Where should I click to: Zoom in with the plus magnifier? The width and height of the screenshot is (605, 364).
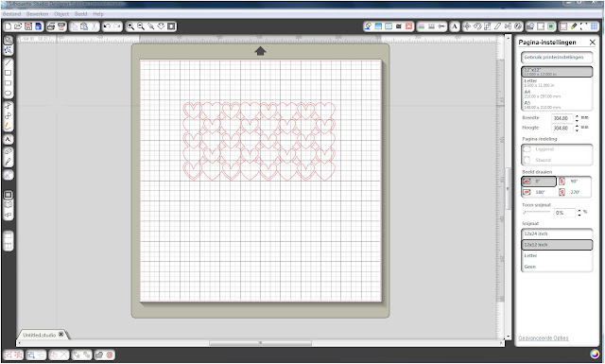tap(130, 26)
